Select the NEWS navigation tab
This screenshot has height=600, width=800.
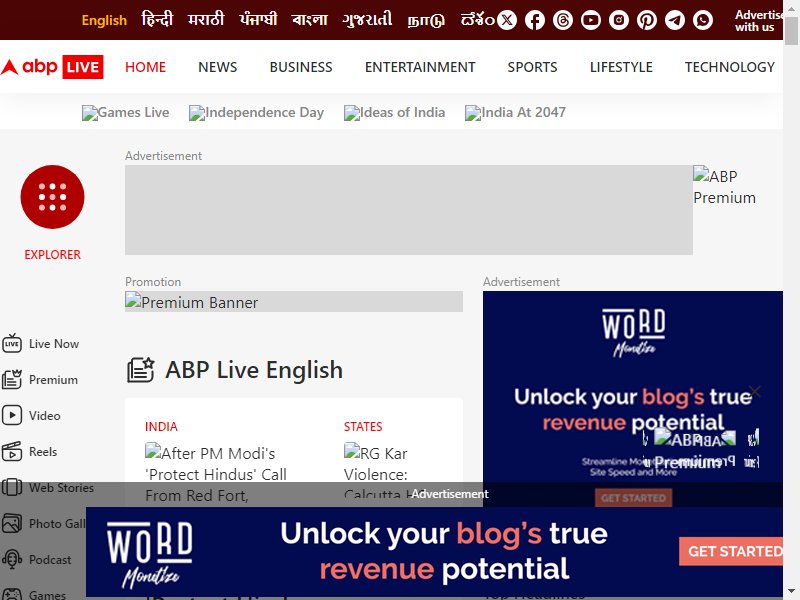pos(217,67)
